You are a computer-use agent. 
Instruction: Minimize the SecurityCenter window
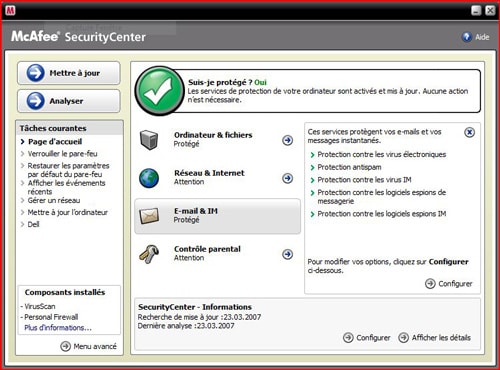click(476, 10)
